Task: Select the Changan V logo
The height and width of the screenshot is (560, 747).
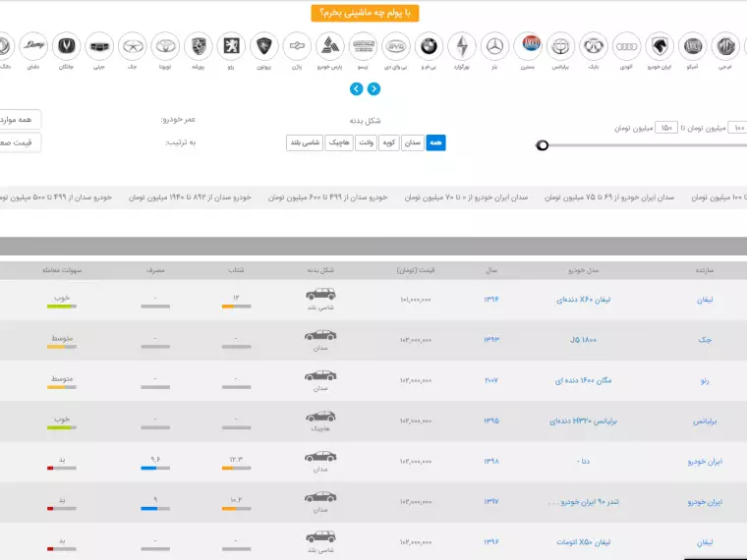Action: coord(66,46)
